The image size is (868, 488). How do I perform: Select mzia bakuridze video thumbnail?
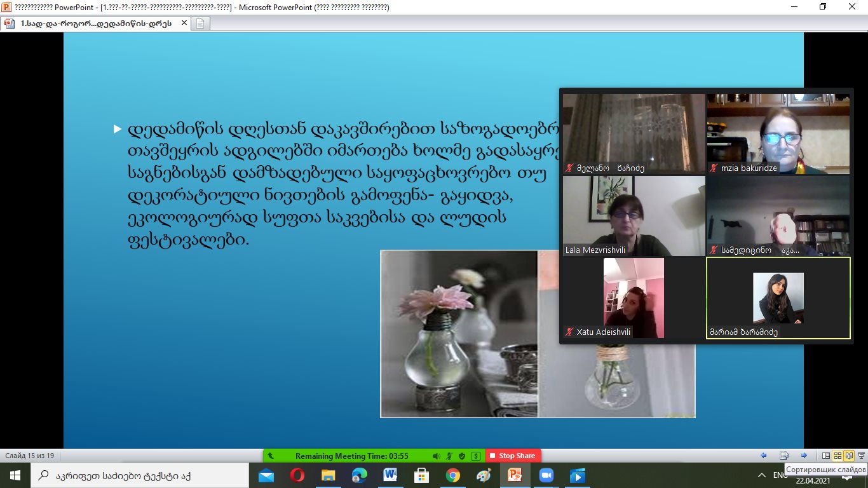[x=778, y=134]
